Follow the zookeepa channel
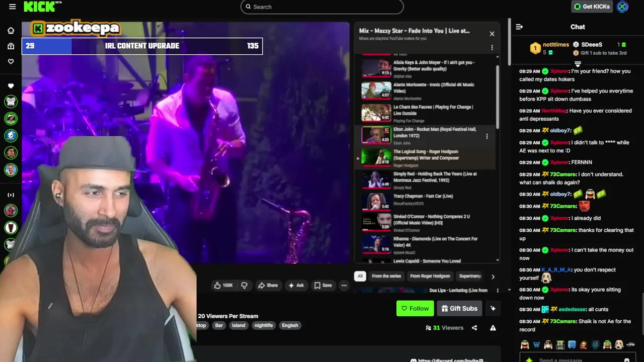 (415, 308)
